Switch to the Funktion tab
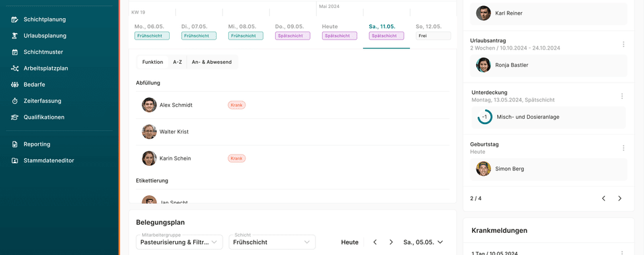Screen dimensions: 644x255 point(153,62)
